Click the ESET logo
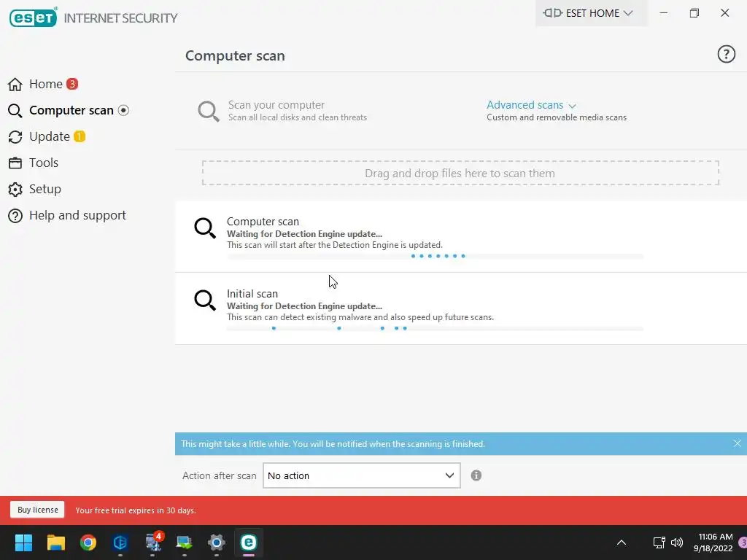This screenshot has width=747, height=560. tap(34, 17)
